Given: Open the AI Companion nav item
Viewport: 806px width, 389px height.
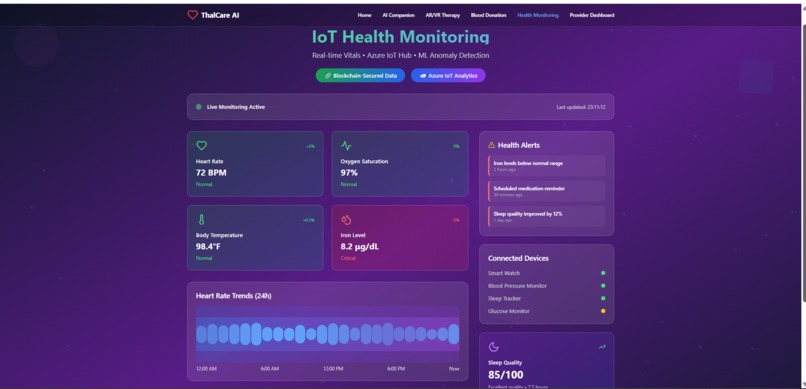Looking at the screenshot, I should (398, 15).
